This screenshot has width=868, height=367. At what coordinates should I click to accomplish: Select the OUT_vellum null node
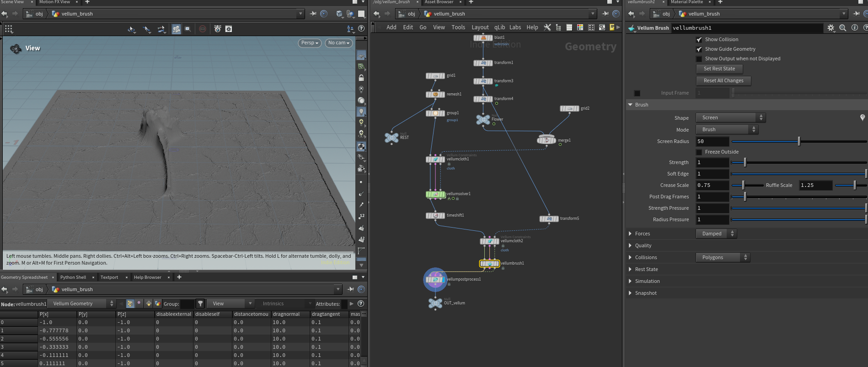[x=435, y=303]
